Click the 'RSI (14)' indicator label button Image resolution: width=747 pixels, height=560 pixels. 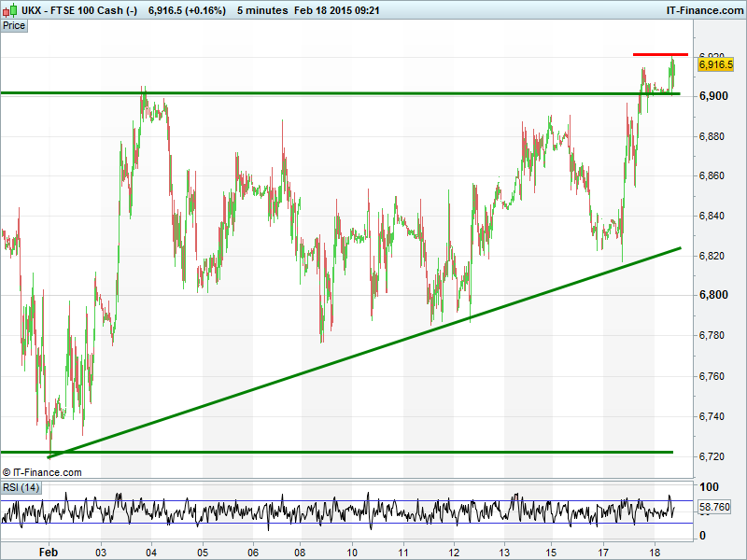[21, 487]
